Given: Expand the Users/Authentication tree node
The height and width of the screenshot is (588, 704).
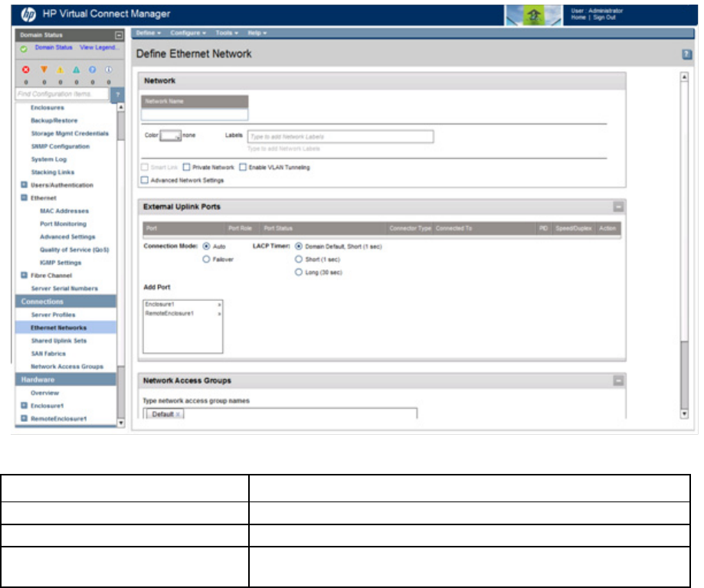Looking at the screenshot, I should (25, 185).
